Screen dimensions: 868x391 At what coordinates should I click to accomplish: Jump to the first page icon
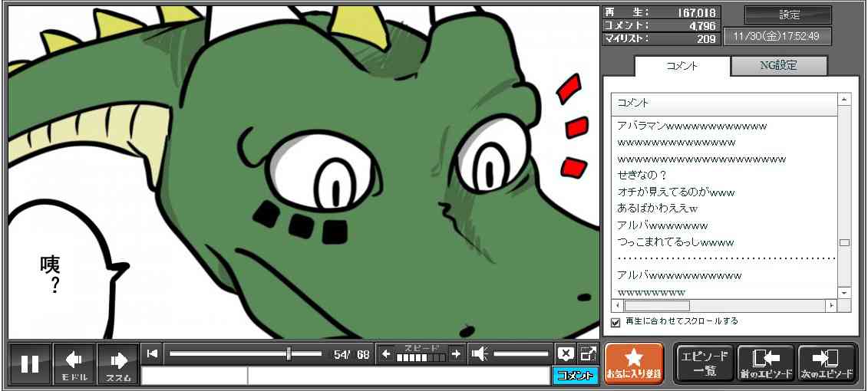pyautogui.click(x=152, y=353)
